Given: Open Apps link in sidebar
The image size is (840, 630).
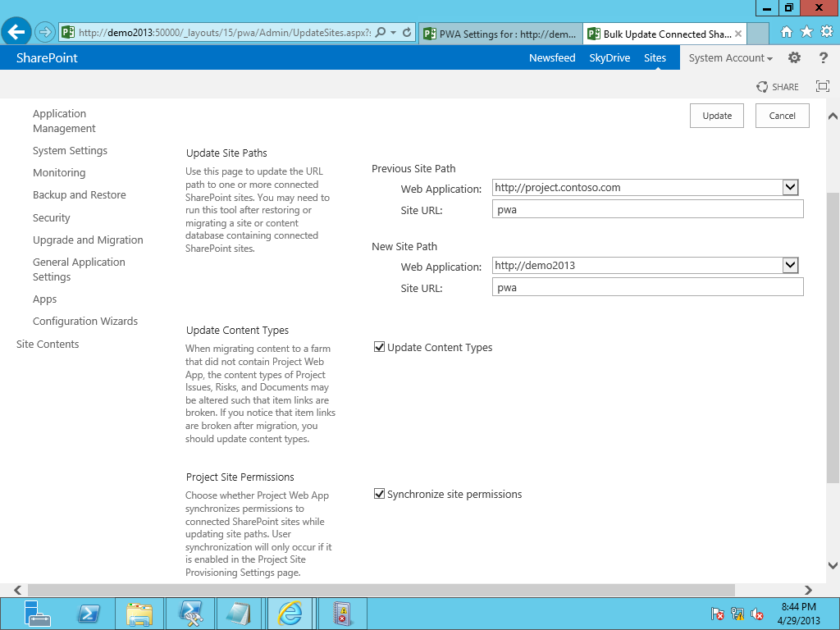Looking at the screenshot, I should pyautogui.click(x=44, y=299).
